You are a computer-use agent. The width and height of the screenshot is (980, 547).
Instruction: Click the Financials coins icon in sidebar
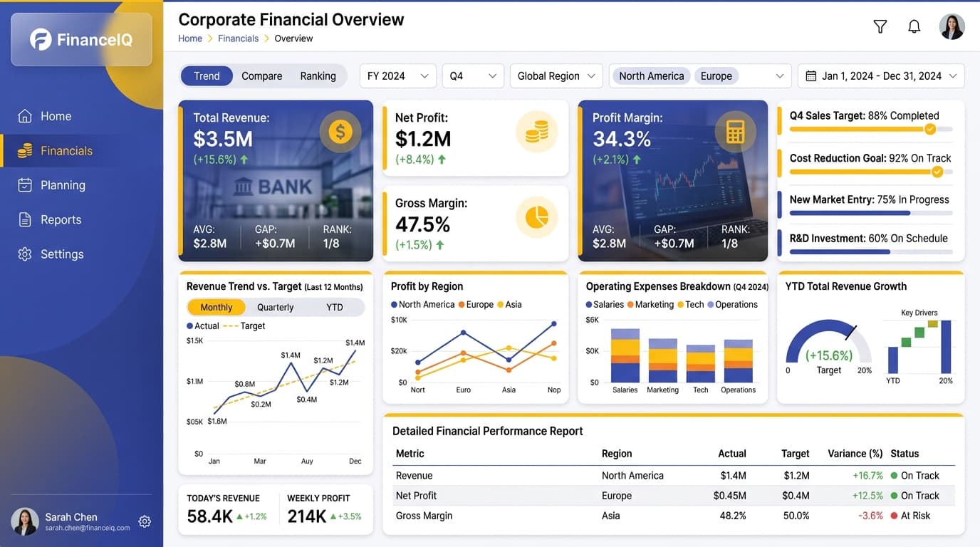point(25,150)
